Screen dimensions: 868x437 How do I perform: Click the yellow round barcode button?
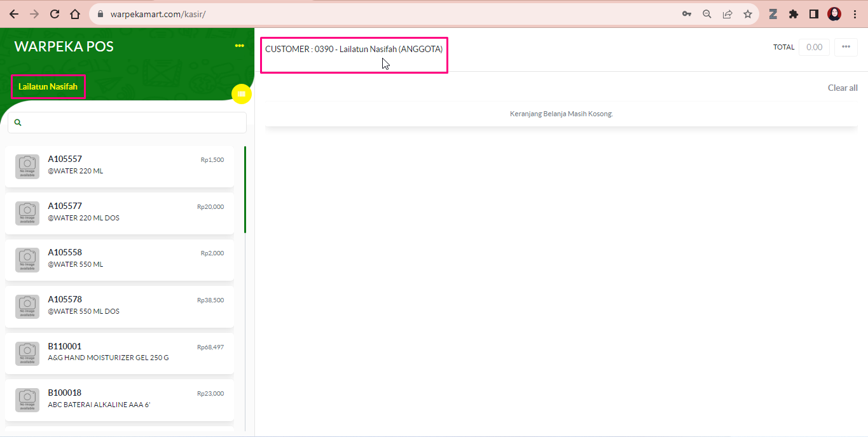tap(242, 94)
